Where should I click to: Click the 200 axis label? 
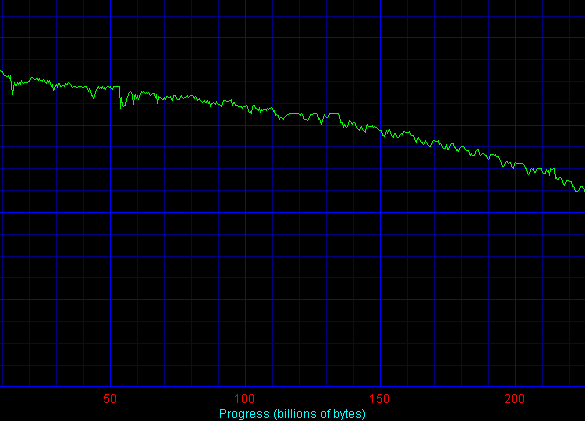click(x=515, y=399)
